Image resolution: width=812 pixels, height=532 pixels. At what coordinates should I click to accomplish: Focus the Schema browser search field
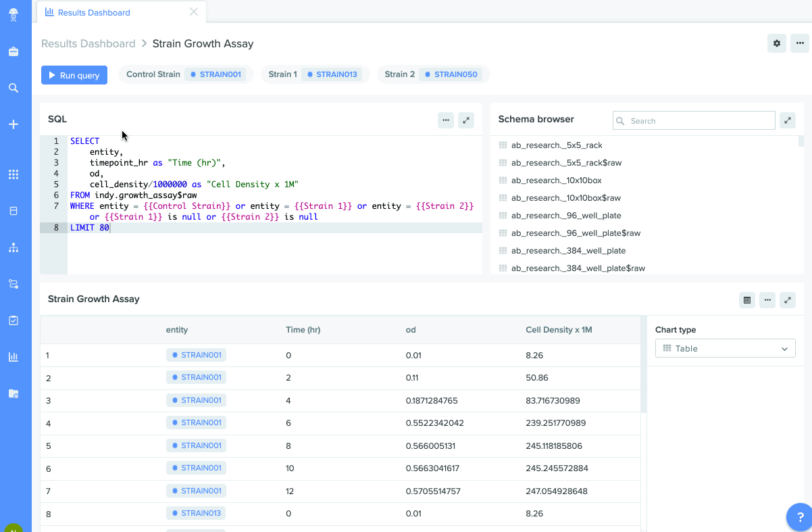point(694,120)
